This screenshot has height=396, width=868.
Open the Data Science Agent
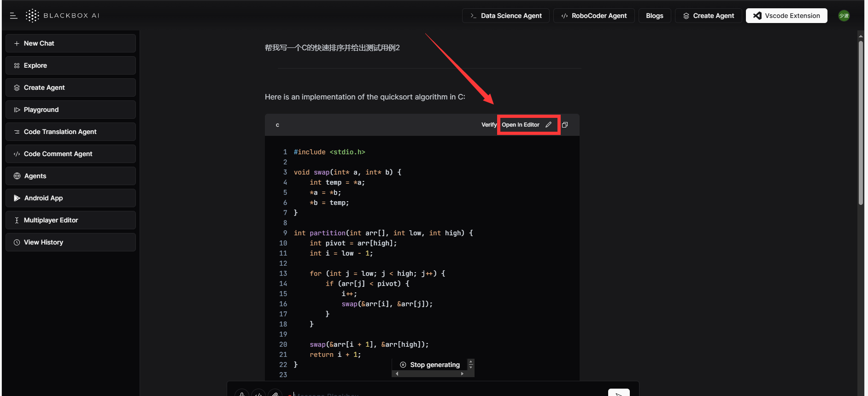coord(505,16)
